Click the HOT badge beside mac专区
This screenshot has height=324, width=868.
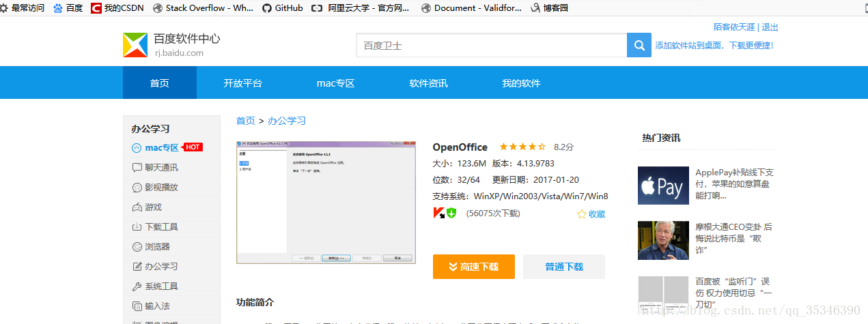193,147
